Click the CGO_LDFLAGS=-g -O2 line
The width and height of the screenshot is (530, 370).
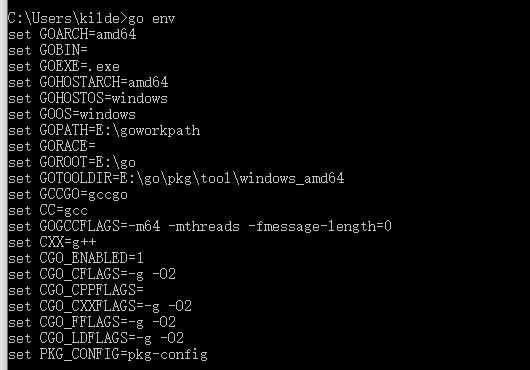click(x=96, y=338)
